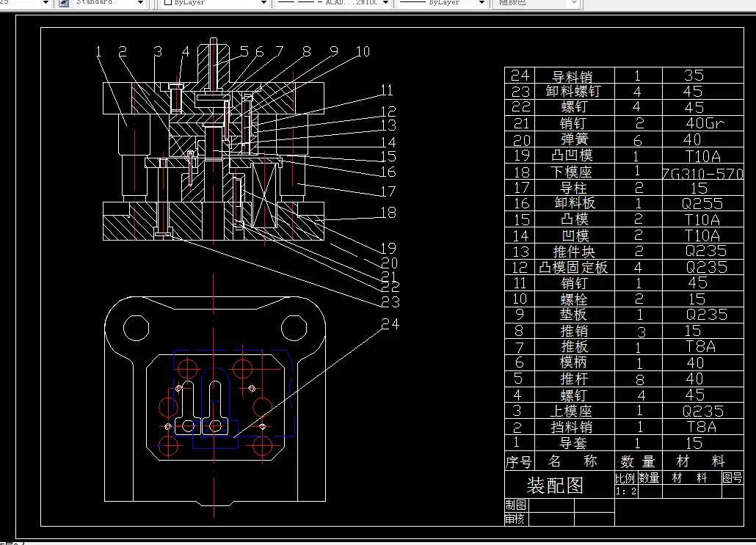Screen dimensions: 756x545
Task: Select part name 导套 in row 1
Action: point(573,443)
